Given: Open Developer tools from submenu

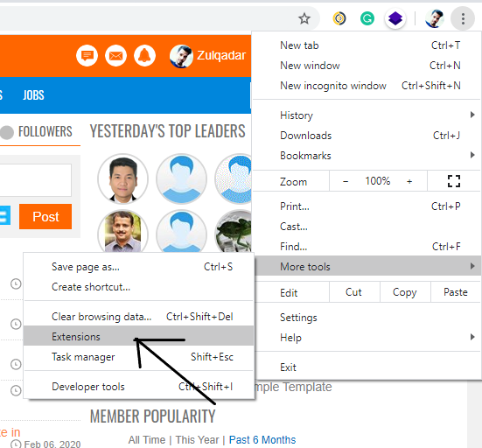Looking at the screenshot, I should coord(138,387).
